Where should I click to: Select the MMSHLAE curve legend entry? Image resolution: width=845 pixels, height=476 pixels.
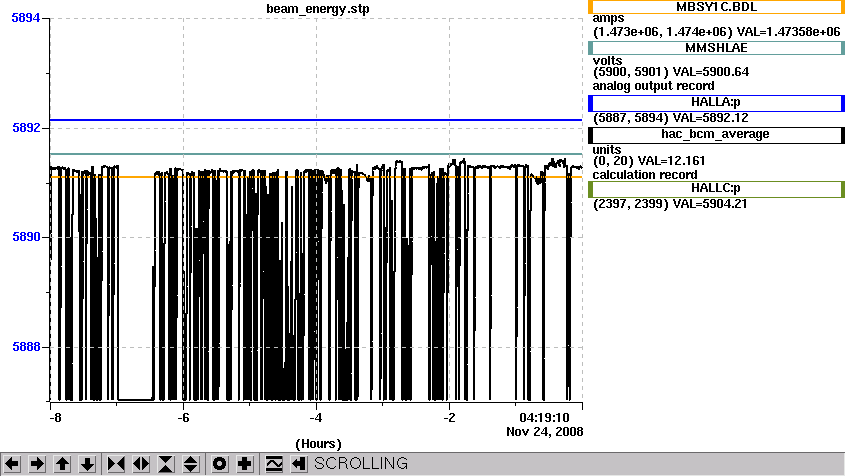tap(716, 48)
